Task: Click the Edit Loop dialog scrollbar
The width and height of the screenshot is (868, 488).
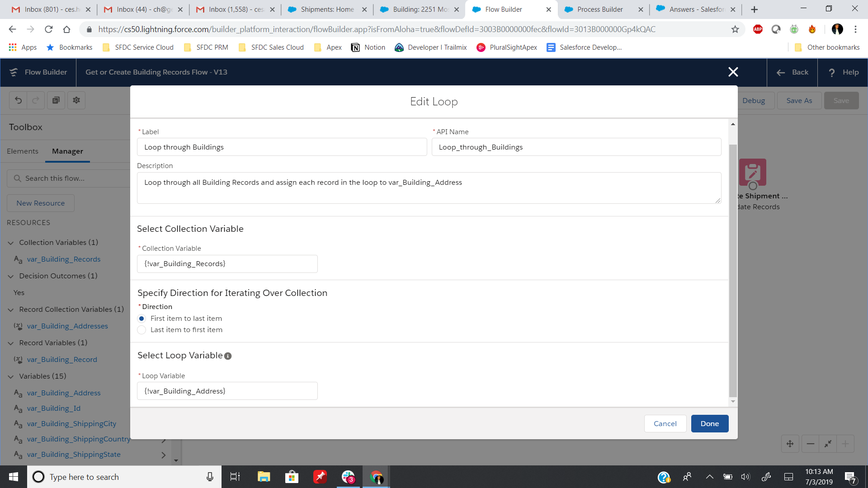Action: point(733,271)
